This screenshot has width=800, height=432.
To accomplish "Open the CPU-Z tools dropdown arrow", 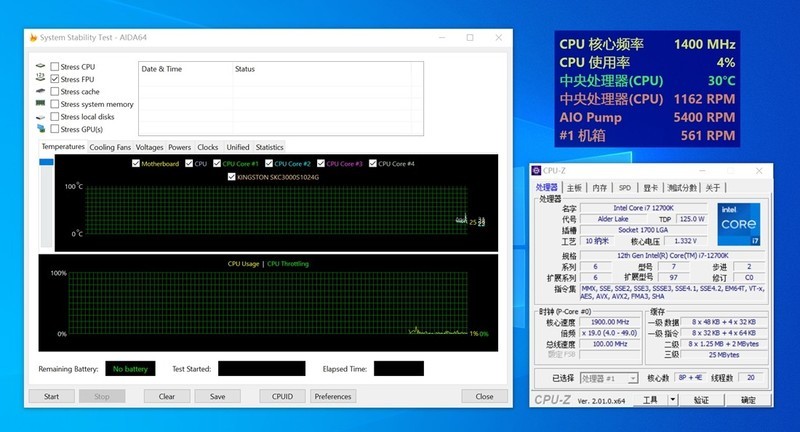I will click(673, 399).
